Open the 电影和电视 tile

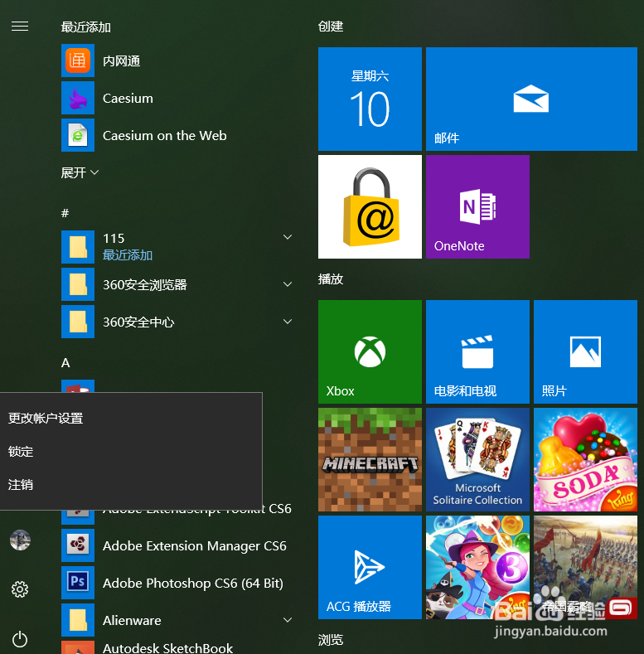(477, 351)
